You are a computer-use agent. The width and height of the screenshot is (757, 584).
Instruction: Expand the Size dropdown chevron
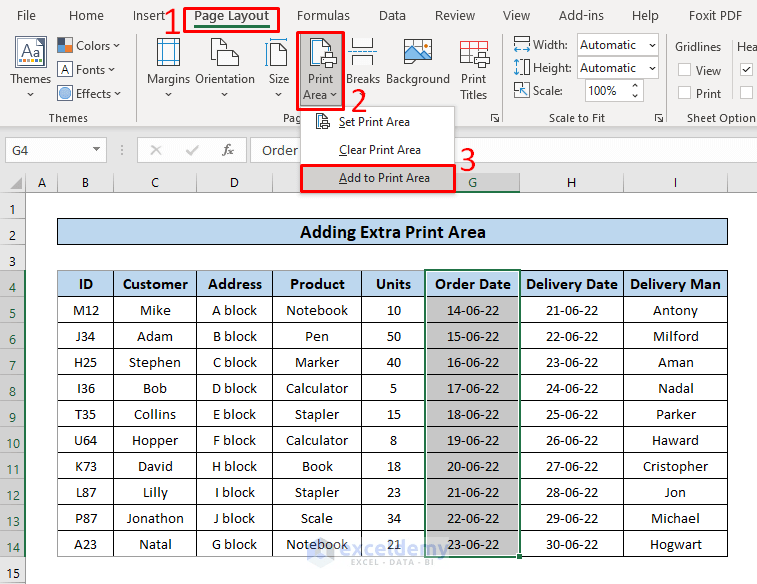coord(279,95)
